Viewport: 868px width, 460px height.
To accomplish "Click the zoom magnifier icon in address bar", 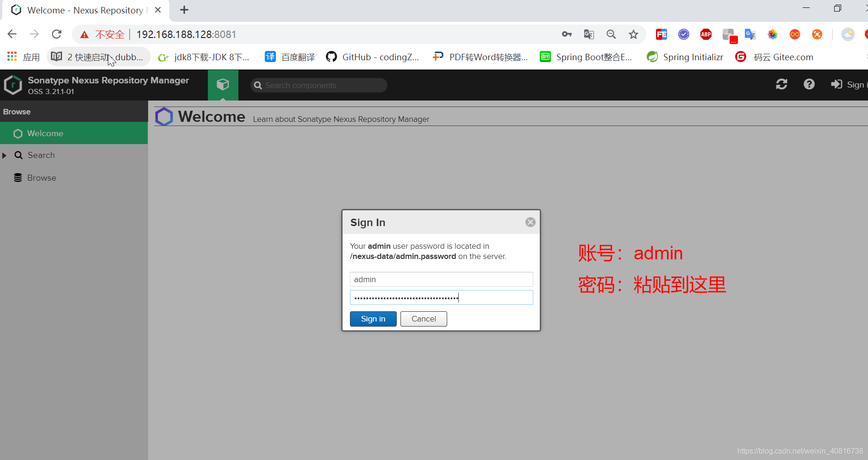I will [611, 34].
